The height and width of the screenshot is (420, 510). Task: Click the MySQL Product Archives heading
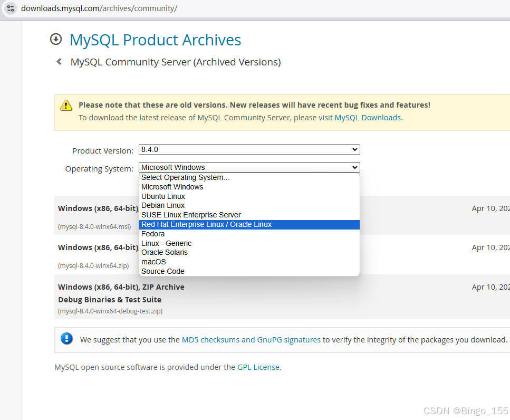[x=155, y=40]
